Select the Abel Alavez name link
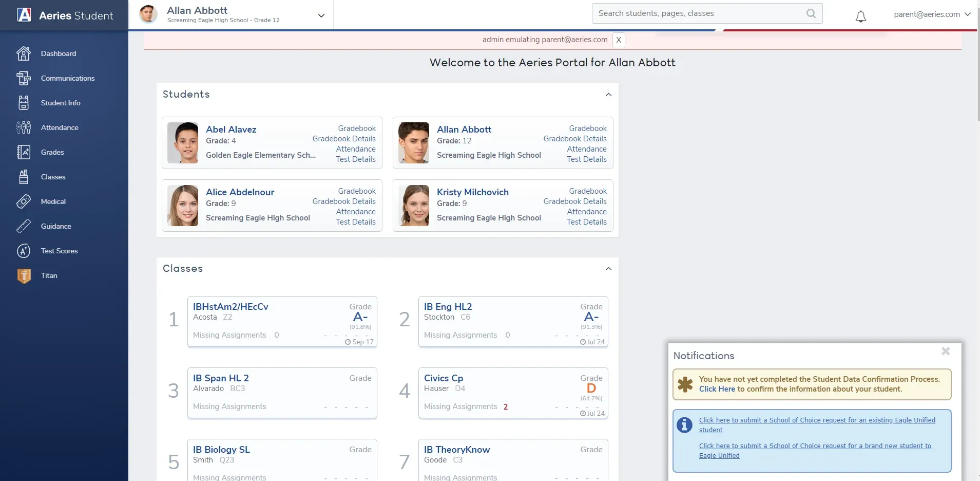 coord(231,129)
